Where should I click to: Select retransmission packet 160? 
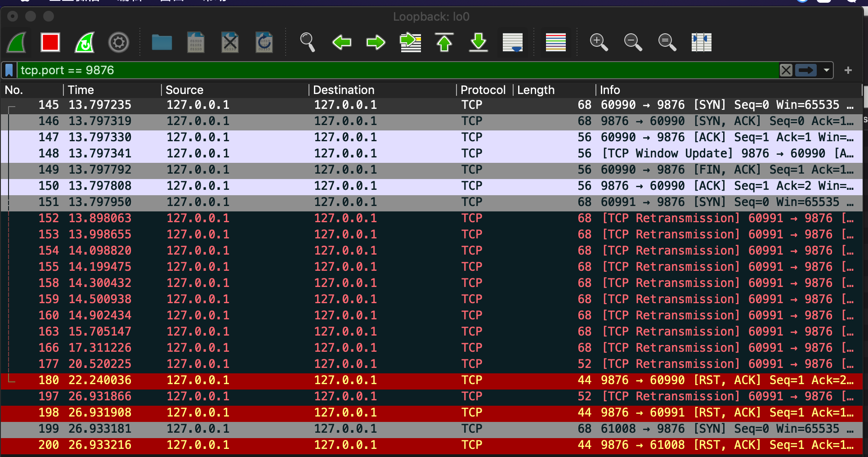(x=432, y=316)
